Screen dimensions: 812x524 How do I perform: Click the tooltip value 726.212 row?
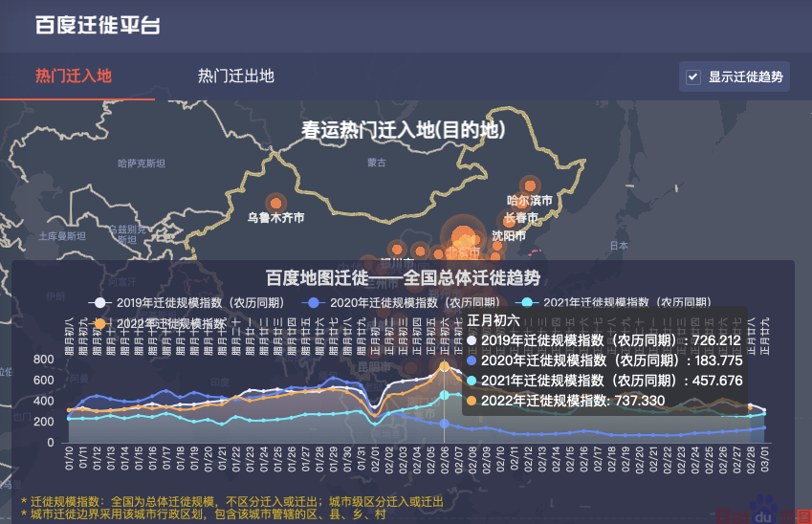pos(604,340)
